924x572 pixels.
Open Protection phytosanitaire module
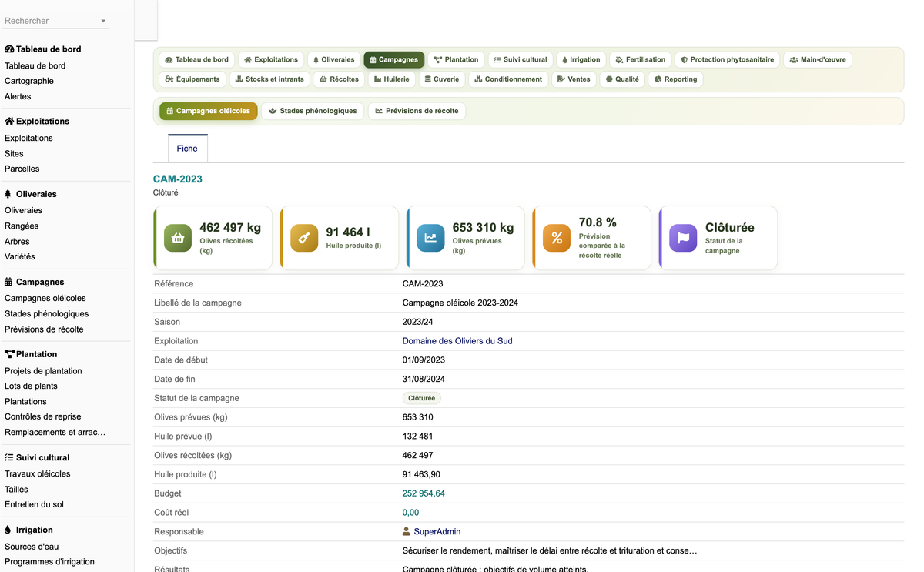pos(727,59)
